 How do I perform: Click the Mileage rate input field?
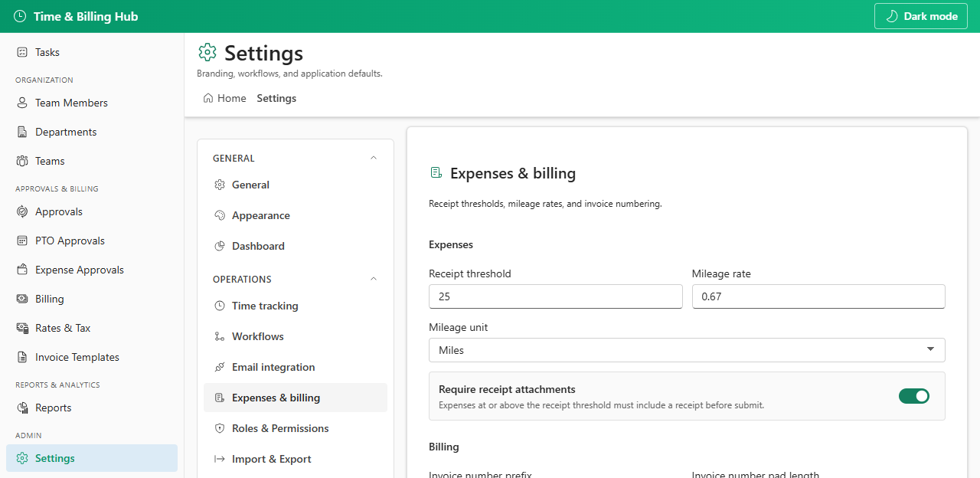click(x=818, y=296)
